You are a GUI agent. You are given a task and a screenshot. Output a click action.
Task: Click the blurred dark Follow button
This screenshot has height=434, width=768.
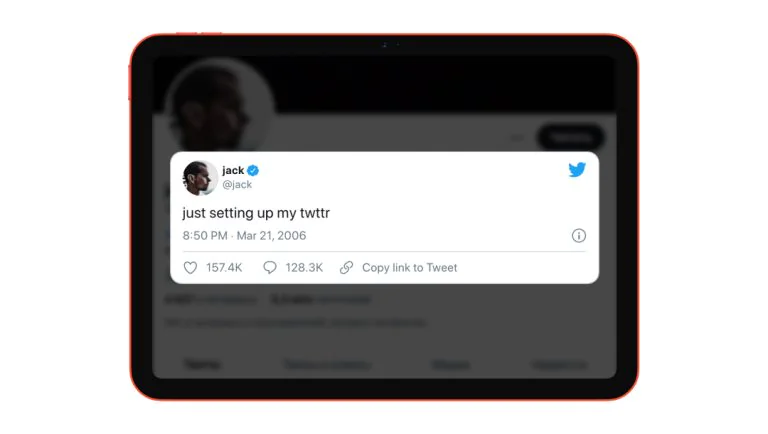pyautogui.click(x=570, y=138)
